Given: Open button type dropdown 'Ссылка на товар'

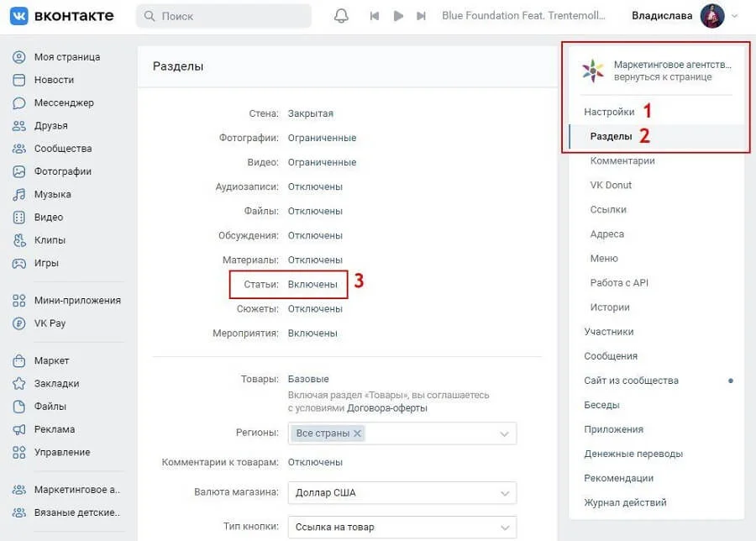Looking at the screenshot, I should pyautogui.click(x=402, y=528).
